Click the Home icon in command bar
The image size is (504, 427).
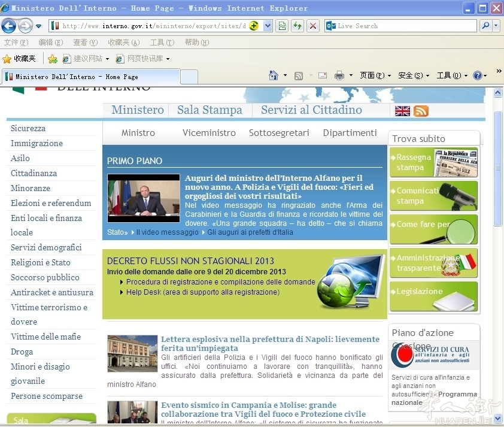point(273,75)
